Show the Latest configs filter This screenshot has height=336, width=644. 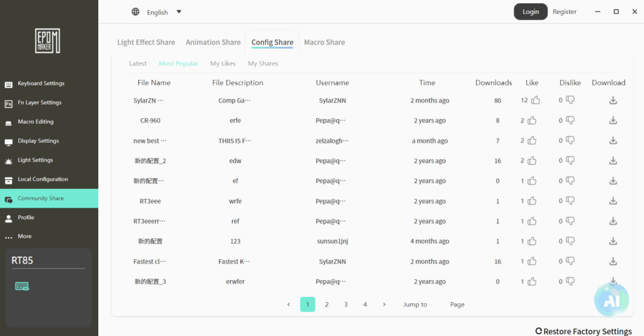coord(138,64)
